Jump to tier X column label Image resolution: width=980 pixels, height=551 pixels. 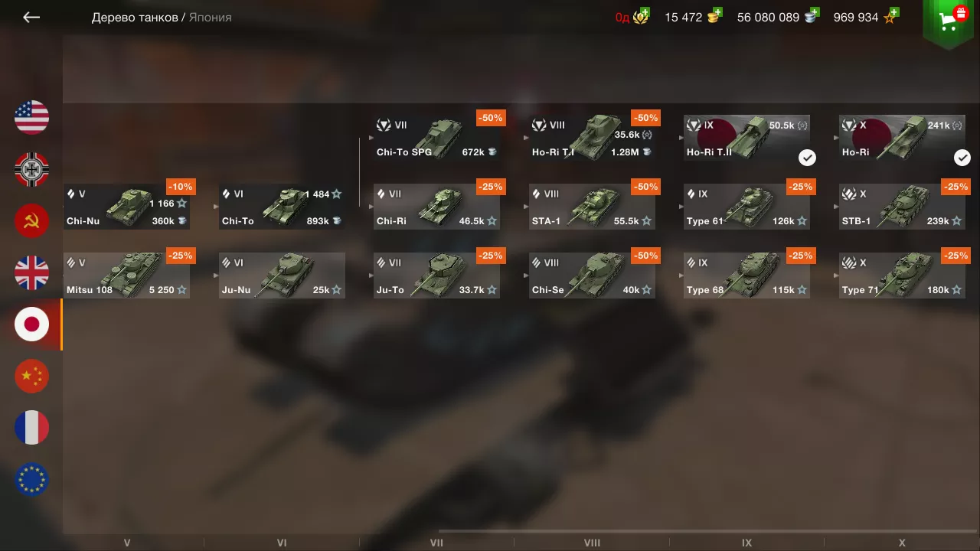coord(902,543)
